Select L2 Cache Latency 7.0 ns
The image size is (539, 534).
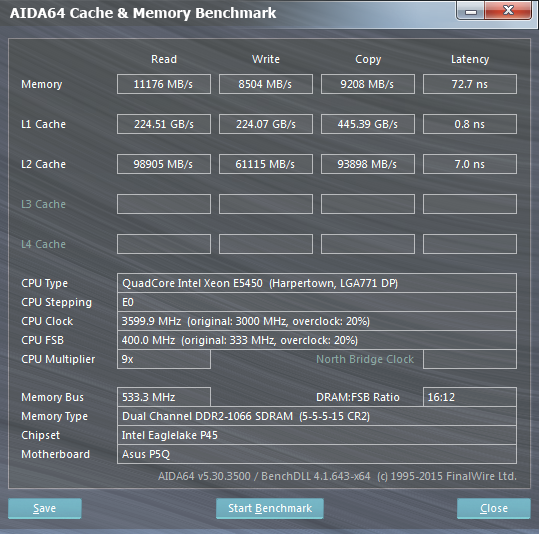pyautogui.click(x=470, y=164)
